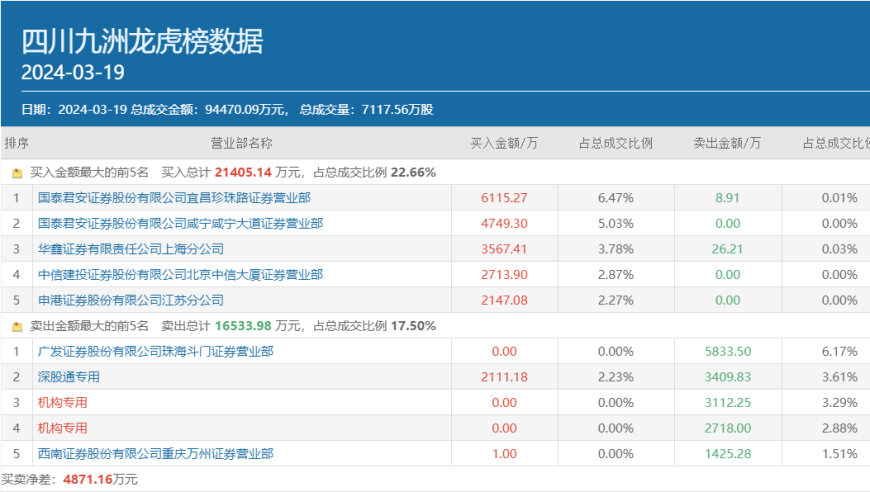Viewport: 870px width, 492px height.
Task: Open 西南证券重庆万州证券营业部 link
Action: 155,454
